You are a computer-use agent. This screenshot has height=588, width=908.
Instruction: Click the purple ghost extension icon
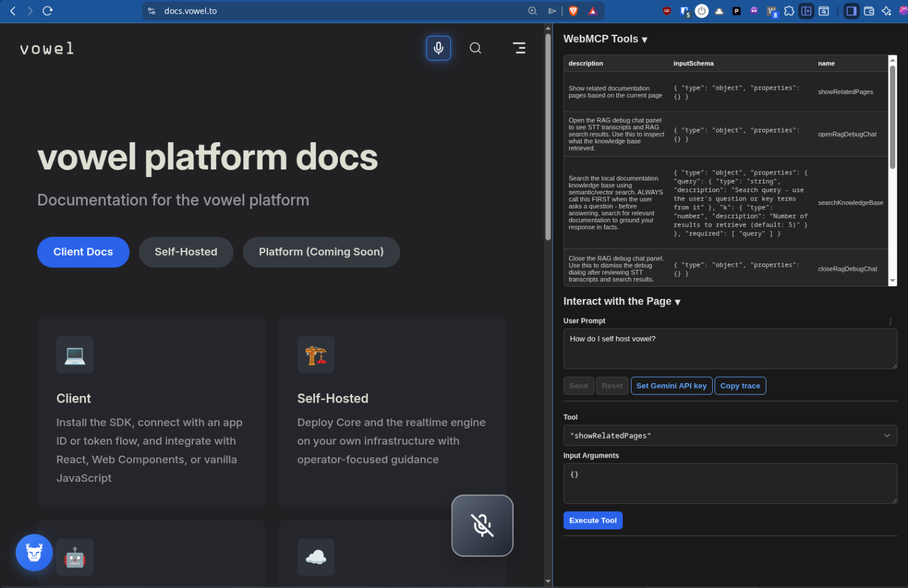point(754,11)
